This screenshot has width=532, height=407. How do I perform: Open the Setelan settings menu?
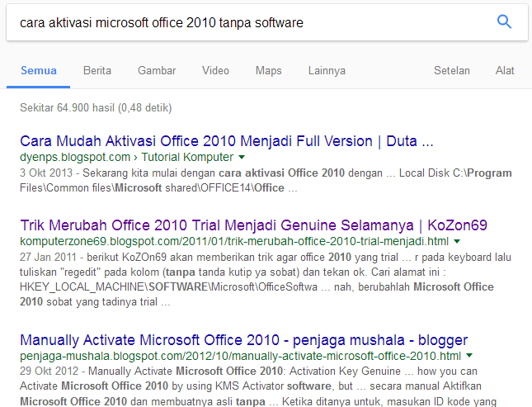click(452, 71)
